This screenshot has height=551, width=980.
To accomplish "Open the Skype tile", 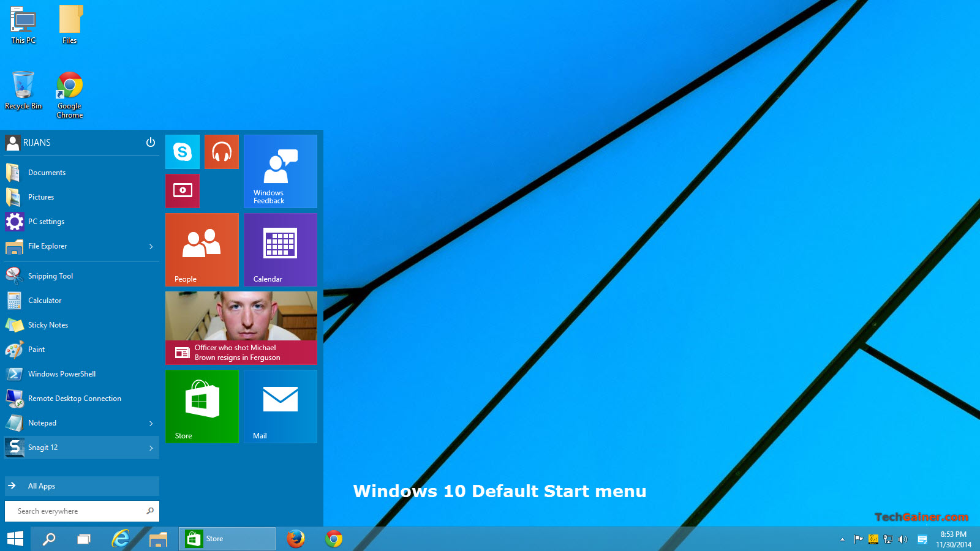I will [182, 151].
